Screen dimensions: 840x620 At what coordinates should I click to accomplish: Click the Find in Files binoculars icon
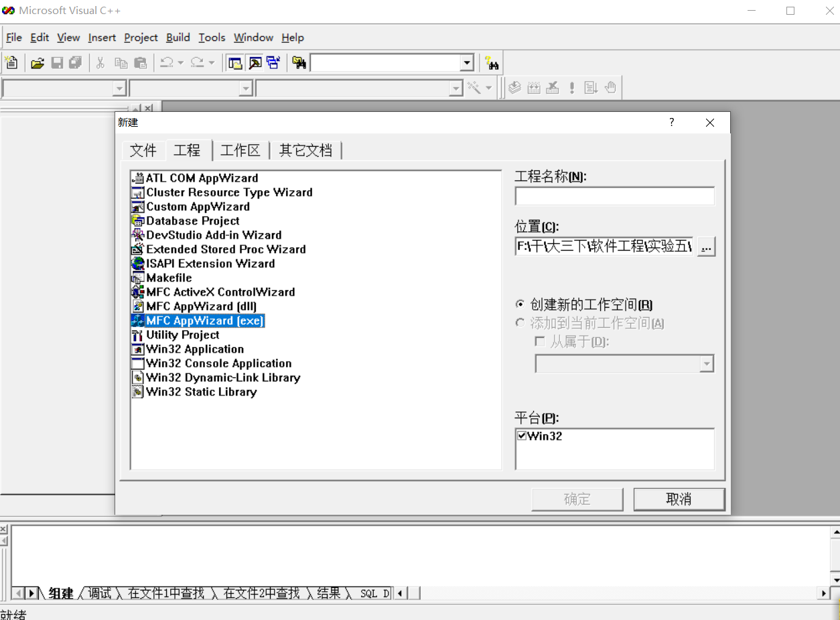[299, 63]
